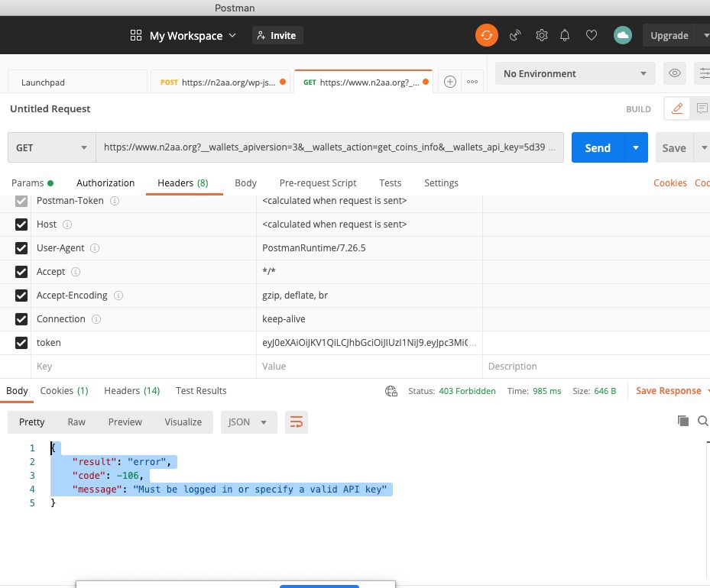The height and width of the screenshot is (588, 710).
Task: Open the orange Cookies link
Action: pos(670,183)
